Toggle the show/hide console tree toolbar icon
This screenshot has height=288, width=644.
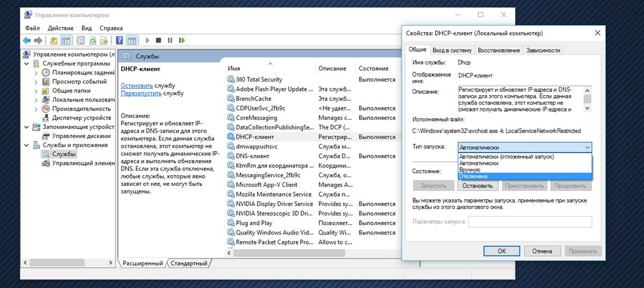click(65, 40)
